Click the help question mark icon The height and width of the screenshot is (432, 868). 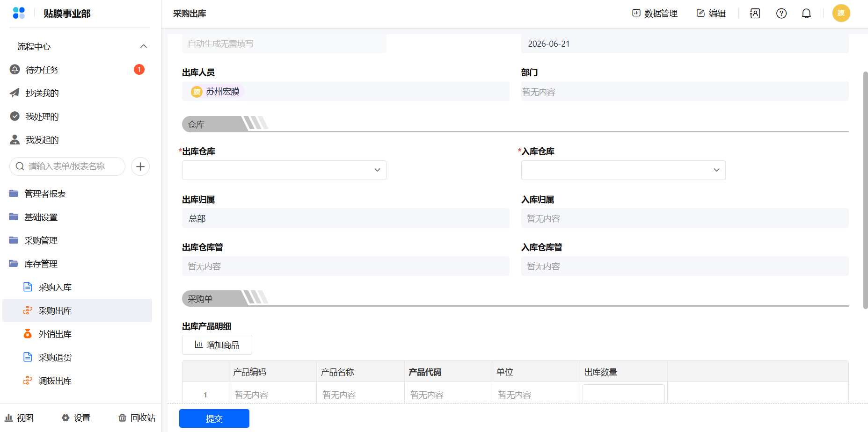(781, 14)
